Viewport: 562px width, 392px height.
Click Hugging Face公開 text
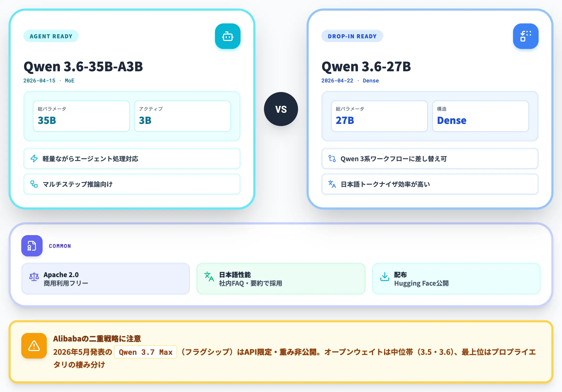coord(421,283)
